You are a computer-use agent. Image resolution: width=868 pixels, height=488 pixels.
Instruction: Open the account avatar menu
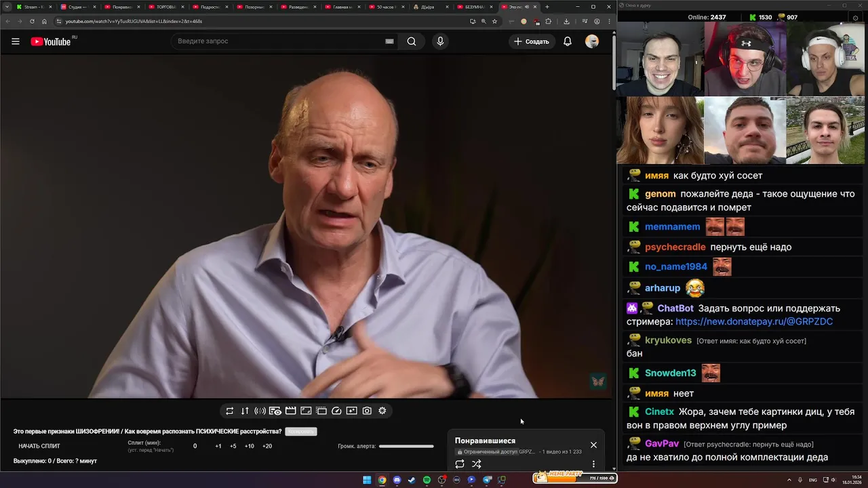click(592, 41)
